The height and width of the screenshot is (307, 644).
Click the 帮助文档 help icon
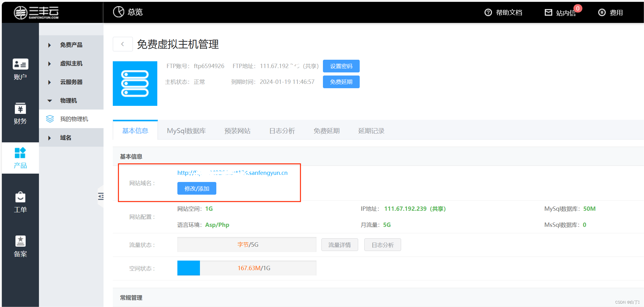tap(488, 12)
